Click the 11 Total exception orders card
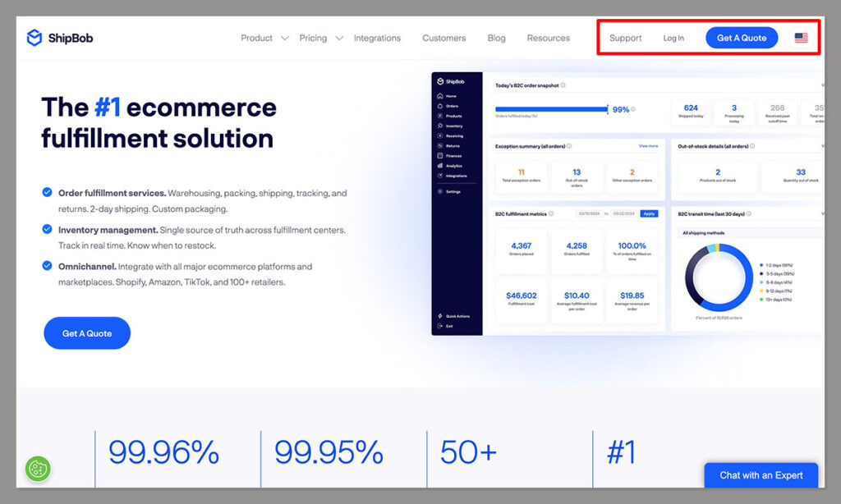The image size is (841, 504). pyautogui.click(x=521, y=176)
